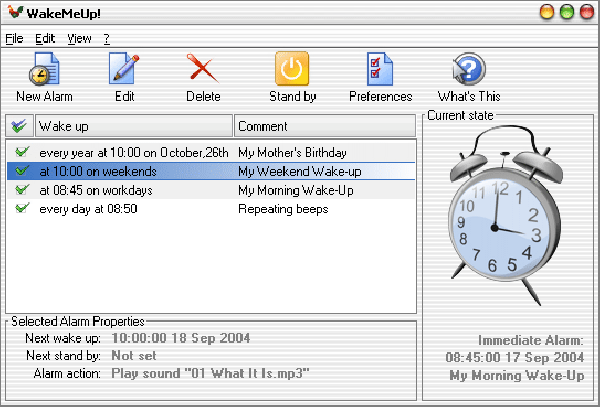Click the checkmark column header icon

[x=19, y=127]
